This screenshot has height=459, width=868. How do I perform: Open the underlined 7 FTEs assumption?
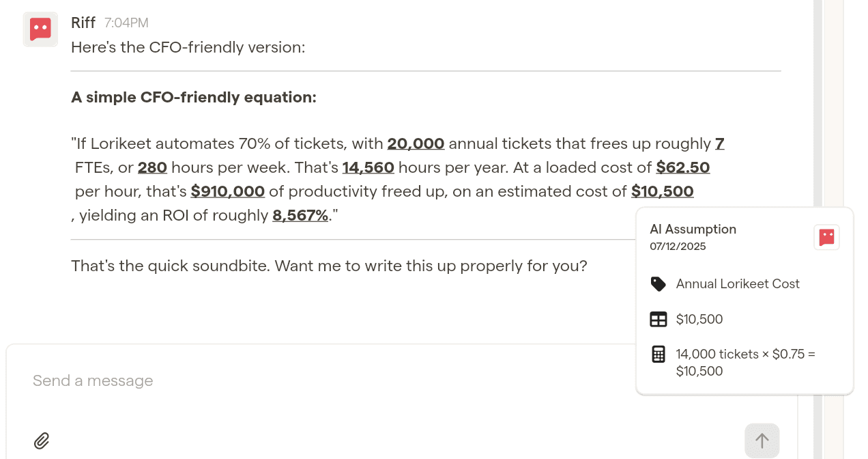click(x=719, y=144)
